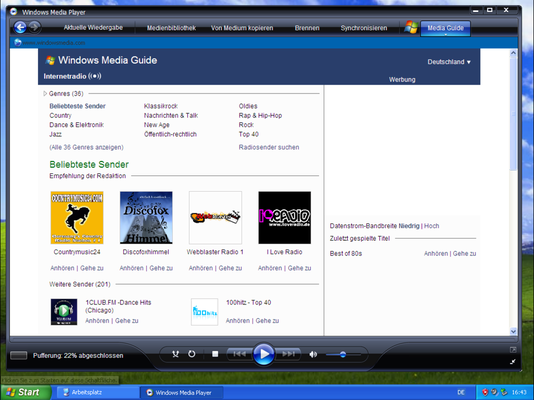Click the 1CLUB.FM station icon
Viewport: 534px width, 400px height.
click(x=64, y=312)
